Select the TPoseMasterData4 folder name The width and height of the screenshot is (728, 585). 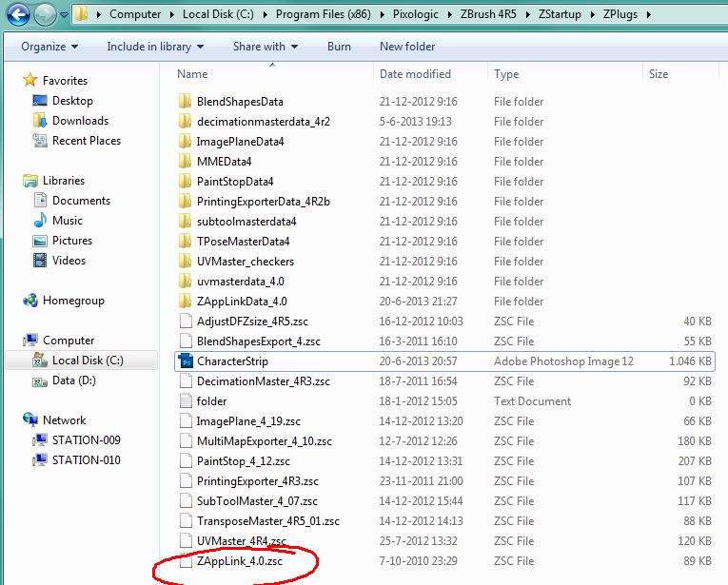[x=243, y=242]
